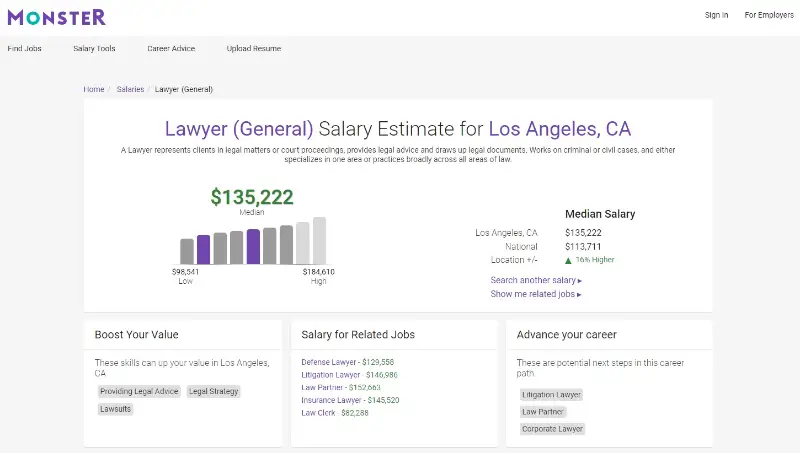Viewport: 800px width, 453px height.
Task: Click the 16% Higher text
Action: coord(595,260)
